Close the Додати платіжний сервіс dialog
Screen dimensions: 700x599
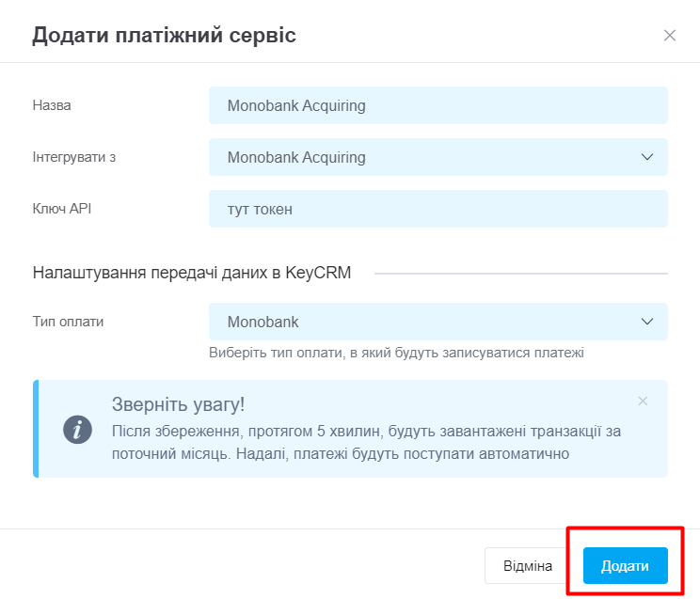(669, 35)
